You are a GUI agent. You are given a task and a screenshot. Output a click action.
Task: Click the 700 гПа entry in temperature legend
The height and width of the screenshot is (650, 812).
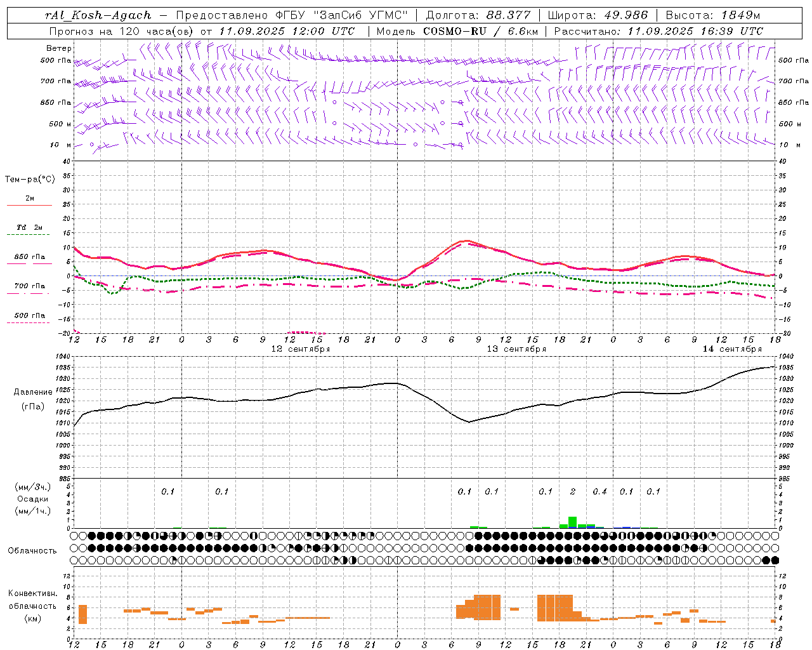click(x=30, y=286)
